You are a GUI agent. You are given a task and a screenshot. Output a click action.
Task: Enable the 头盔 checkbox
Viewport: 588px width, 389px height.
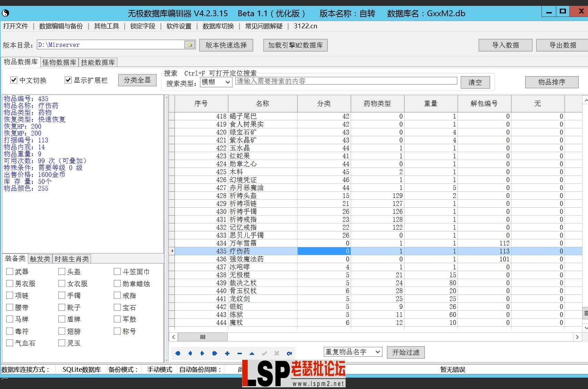point(62,271)
